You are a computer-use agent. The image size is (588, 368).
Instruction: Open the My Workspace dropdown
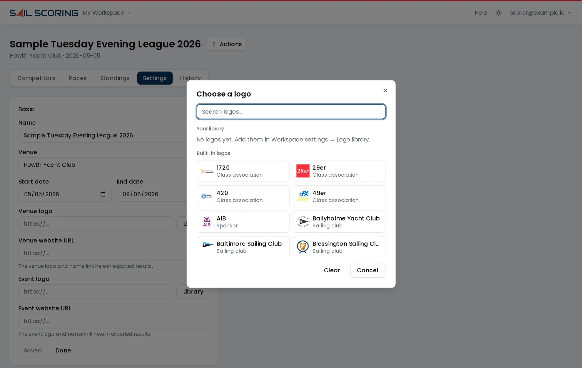(107, 13)
